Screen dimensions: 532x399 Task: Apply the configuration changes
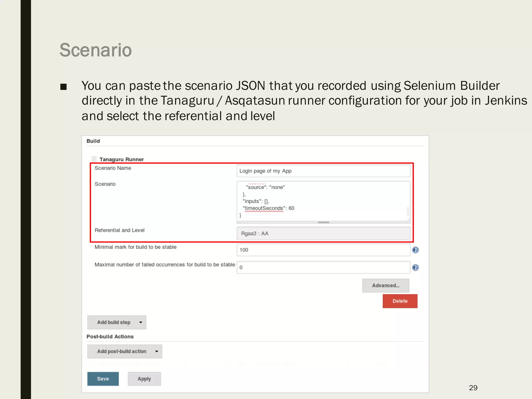(144, 379)
